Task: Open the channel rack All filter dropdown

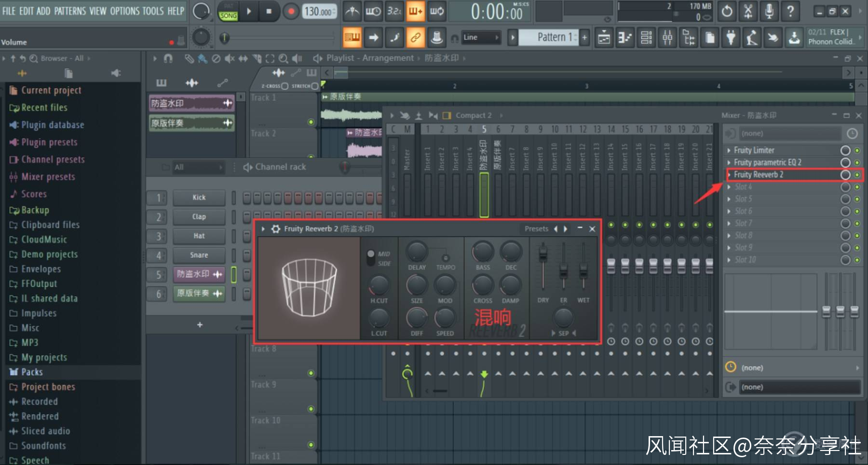Action: point(193,167)
